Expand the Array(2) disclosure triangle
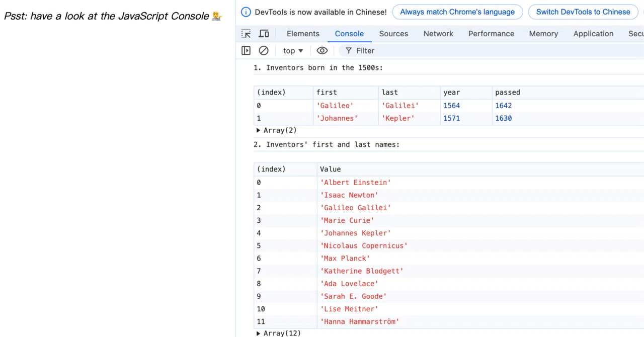This screenshot has height=337, width=644. coord(258,130)
